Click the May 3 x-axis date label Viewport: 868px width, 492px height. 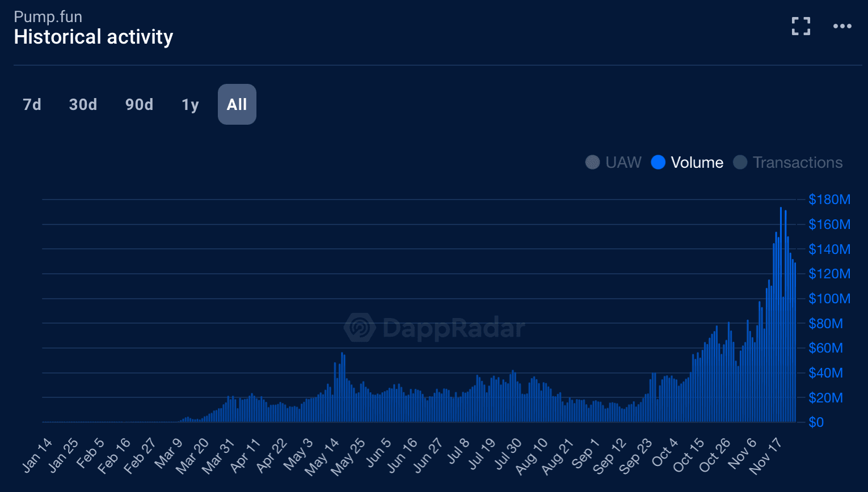[298, 453]
